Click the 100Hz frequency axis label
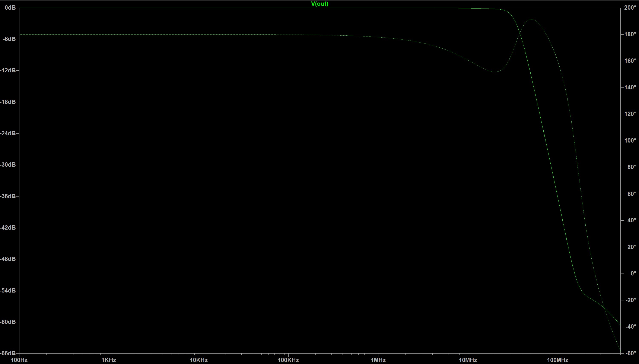 coord(19,360)
